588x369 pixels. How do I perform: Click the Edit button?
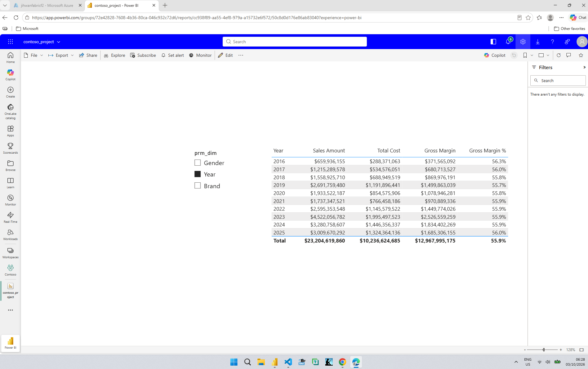[x=225, y=55]
